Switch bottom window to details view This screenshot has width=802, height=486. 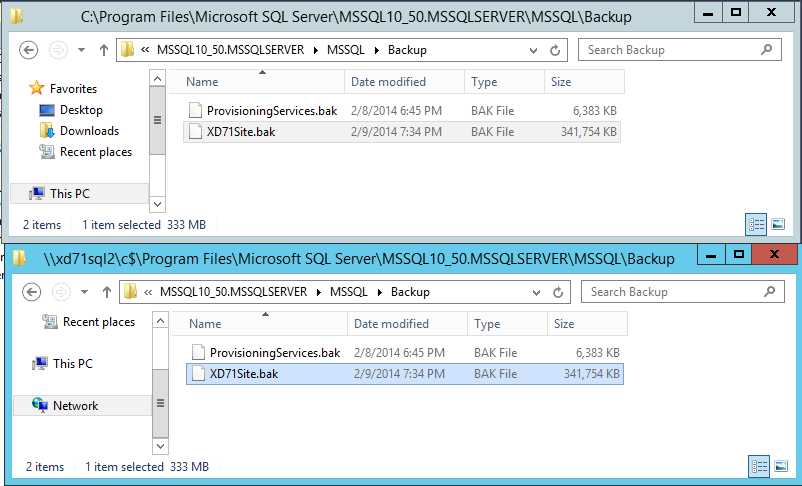coord(760,466)
